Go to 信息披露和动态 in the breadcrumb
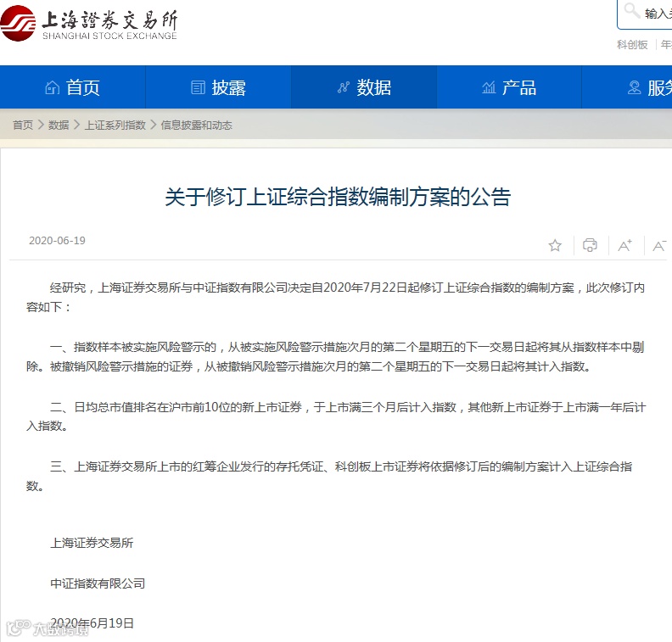The width and height of the screenshot is (672, 642). point(196,125)
